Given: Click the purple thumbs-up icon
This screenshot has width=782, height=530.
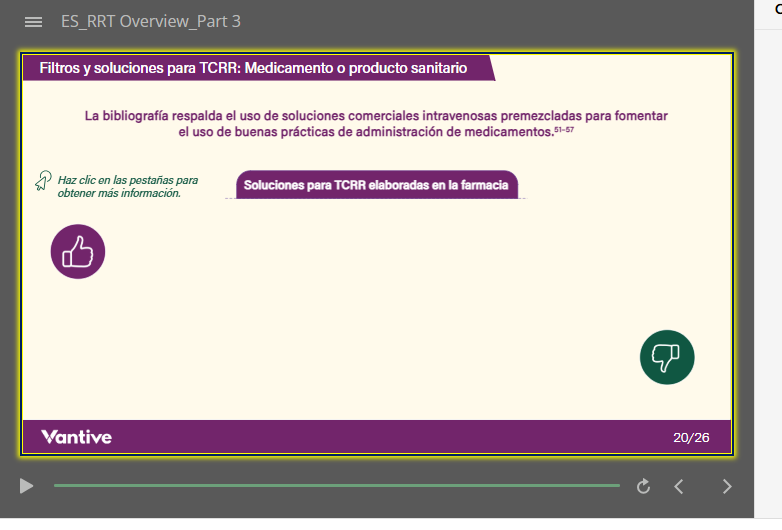Looking at the screenshot, I should coord(78,252).
